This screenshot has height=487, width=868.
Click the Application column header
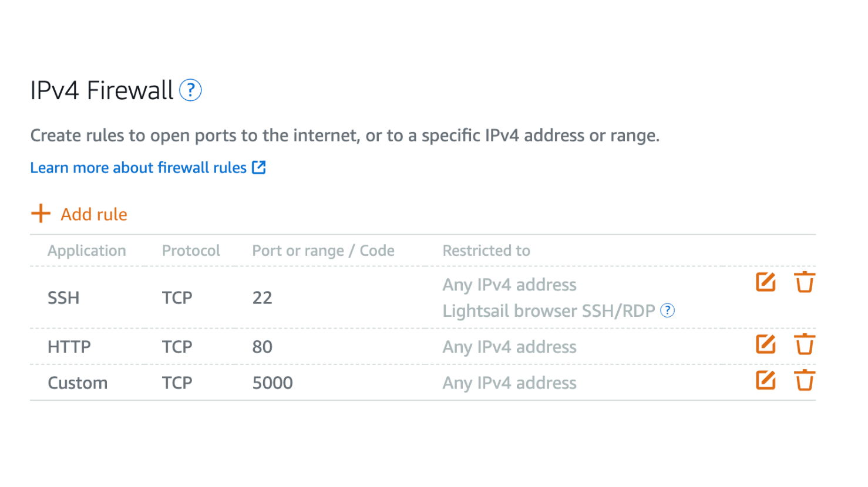[x=87, y=251]
